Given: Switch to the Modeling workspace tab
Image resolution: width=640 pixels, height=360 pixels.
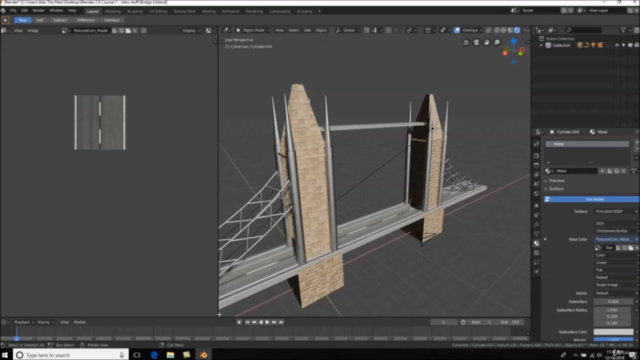Looking at the screenshot, I should tap(113, 11).
